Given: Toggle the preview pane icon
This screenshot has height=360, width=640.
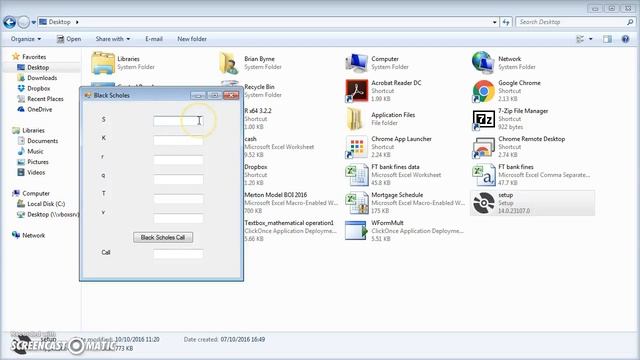Looking at the screenshot, I should (x=607, y=39).
